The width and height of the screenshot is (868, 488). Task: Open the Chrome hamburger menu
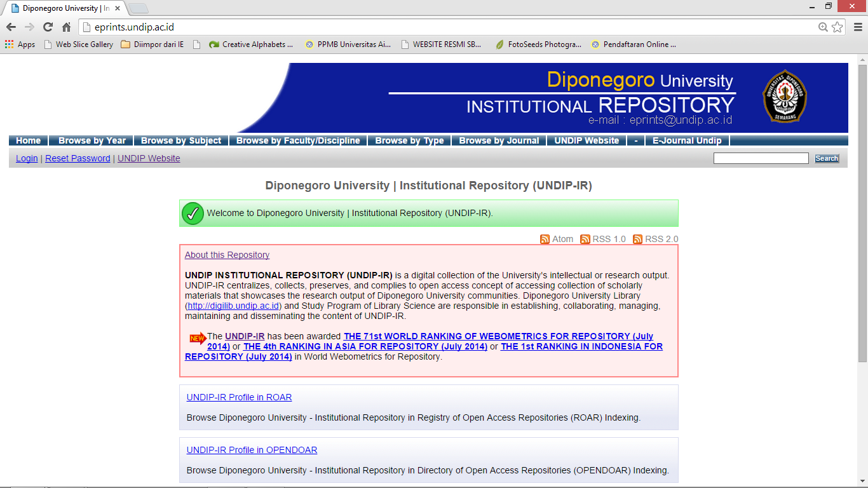tap(858, 27)
